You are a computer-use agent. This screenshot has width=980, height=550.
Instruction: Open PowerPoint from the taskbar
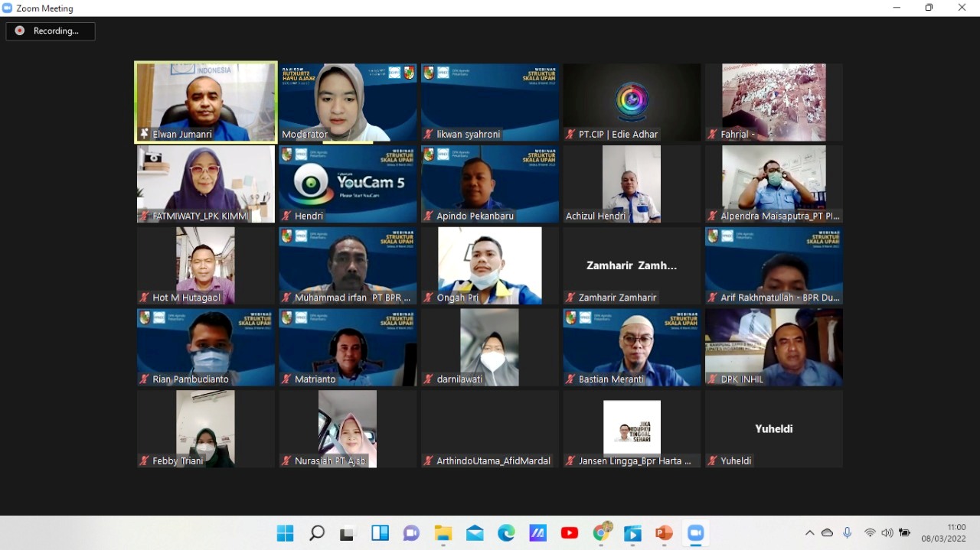pos(664,533)
